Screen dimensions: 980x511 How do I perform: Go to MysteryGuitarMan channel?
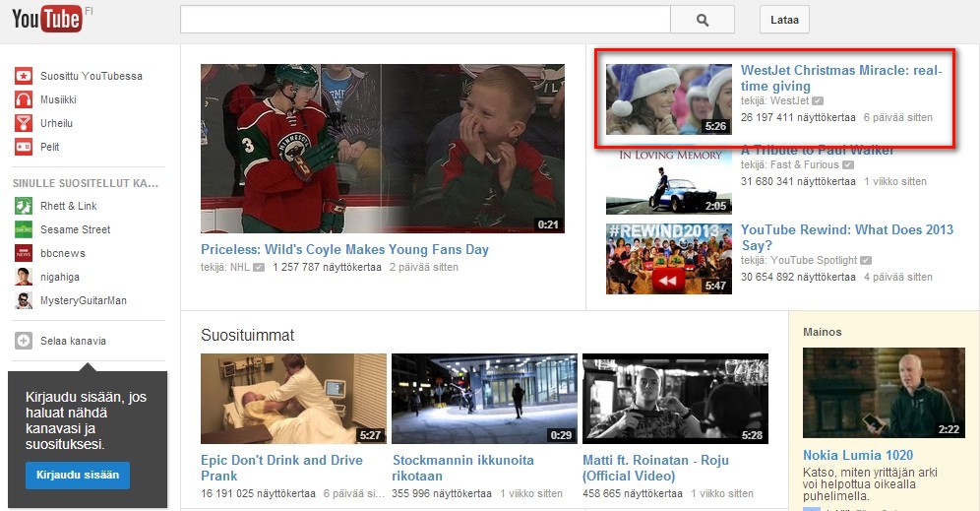tap(84, 301)
